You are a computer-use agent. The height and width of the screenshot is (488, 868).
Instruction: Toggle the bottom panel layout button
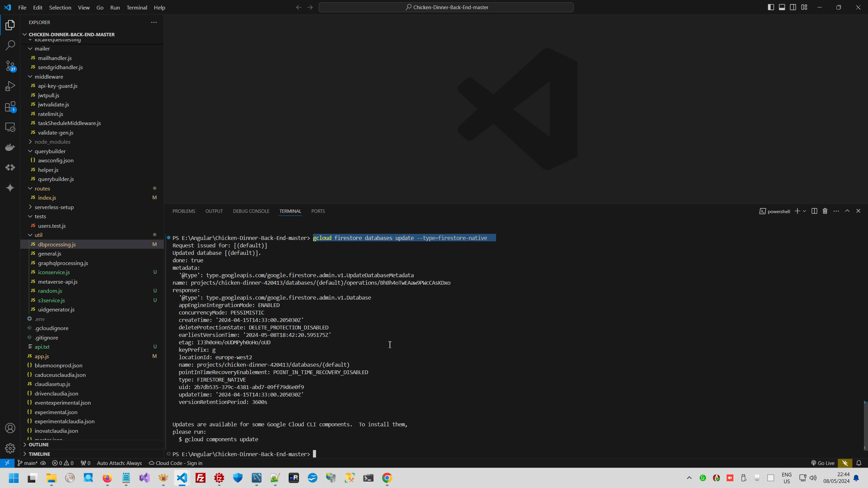(782, 7)
